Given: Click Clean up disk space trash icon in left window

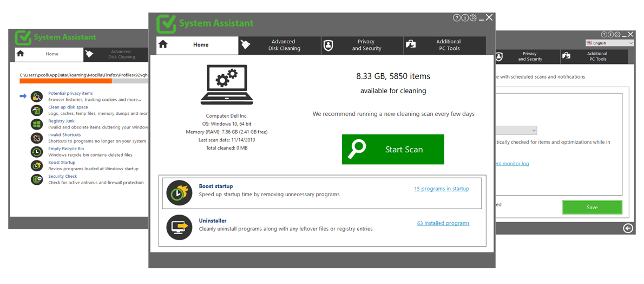Looking at the screenshot, I should click(37, 111).
